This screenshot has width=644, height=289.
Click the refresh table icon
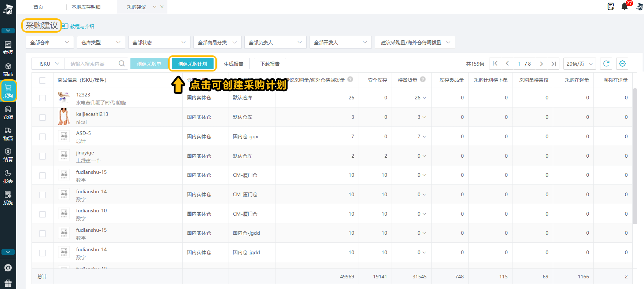(x=606, y=63)
